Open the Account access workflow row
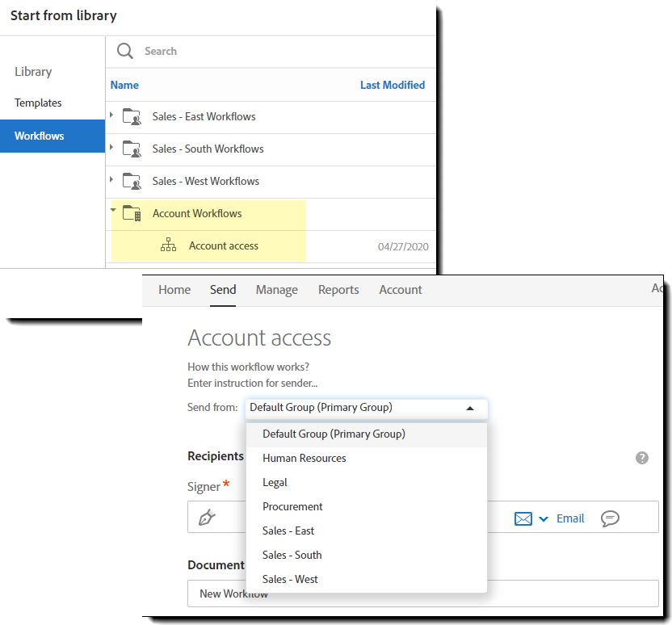This screenshot has width=672, height=625. pos(271,246)
